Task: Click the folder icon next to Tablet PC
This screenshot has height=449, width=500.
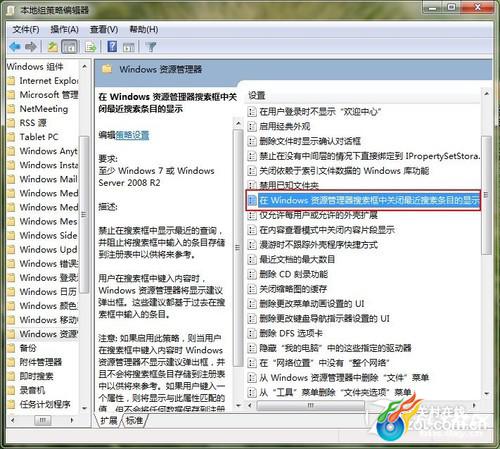Action: tap(11, 137)
